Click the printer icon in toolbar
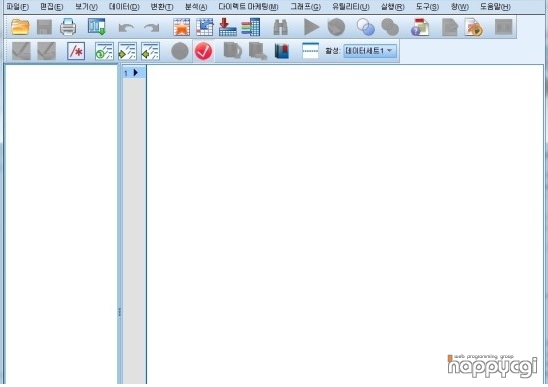Viewport: 548px width, 387px height. (x=68, y=27)
